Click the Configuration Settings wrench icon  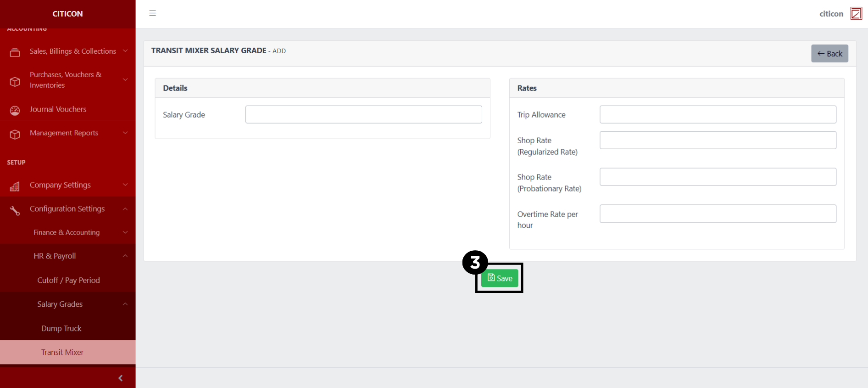click(x=15, y=210)
